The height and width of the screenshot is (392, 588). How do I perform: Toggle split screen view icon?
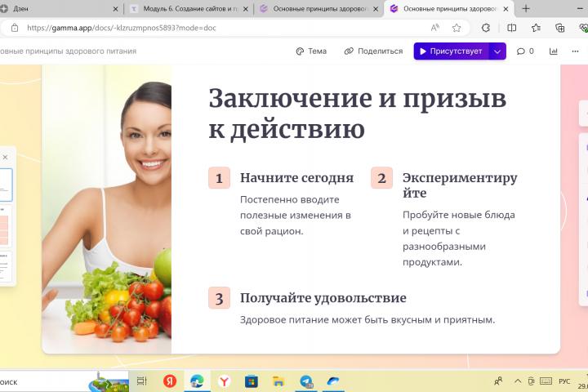click(x=511, y=28)
